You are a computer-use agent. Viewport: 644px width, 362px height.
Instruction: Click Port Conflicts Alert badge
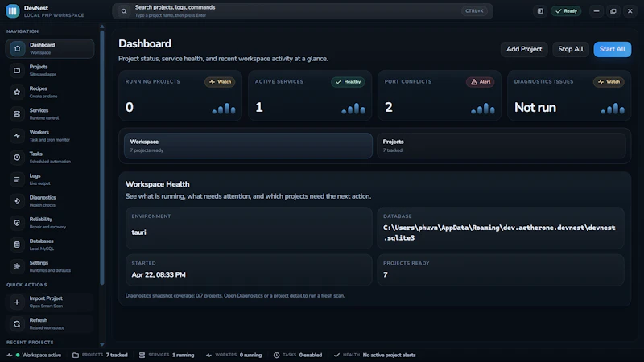pyautogui.click(x=480, y=82)
